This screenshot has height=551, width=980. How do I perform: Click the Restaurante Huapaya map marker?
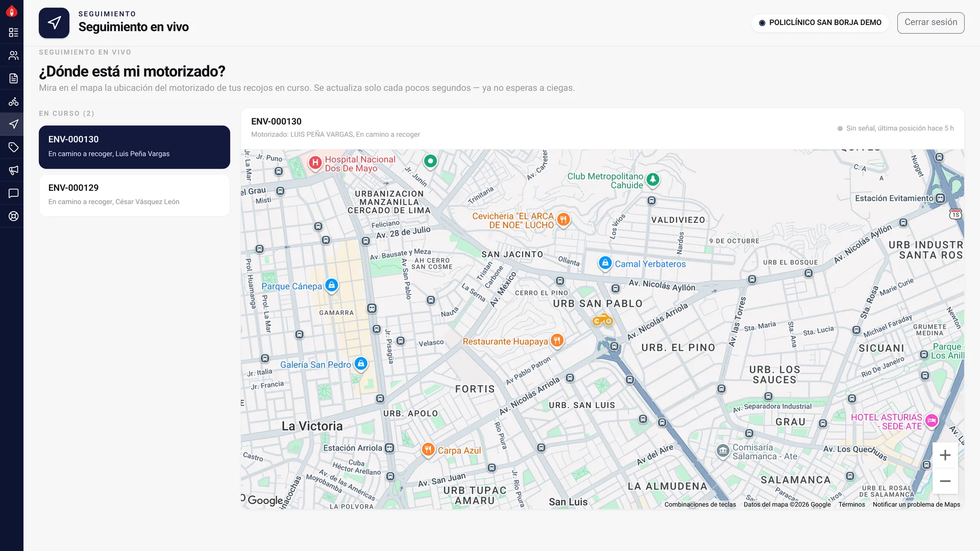pos(557,340)
